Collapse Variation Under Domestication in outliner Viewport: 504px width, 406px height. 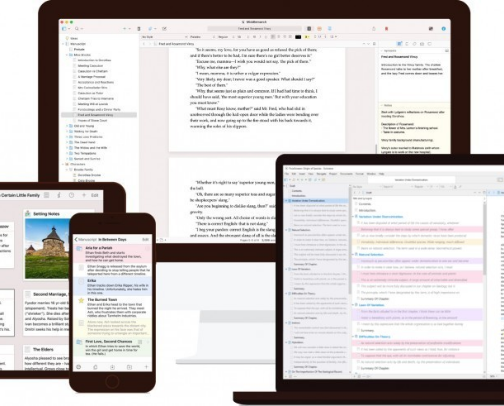tap(353, 217)
